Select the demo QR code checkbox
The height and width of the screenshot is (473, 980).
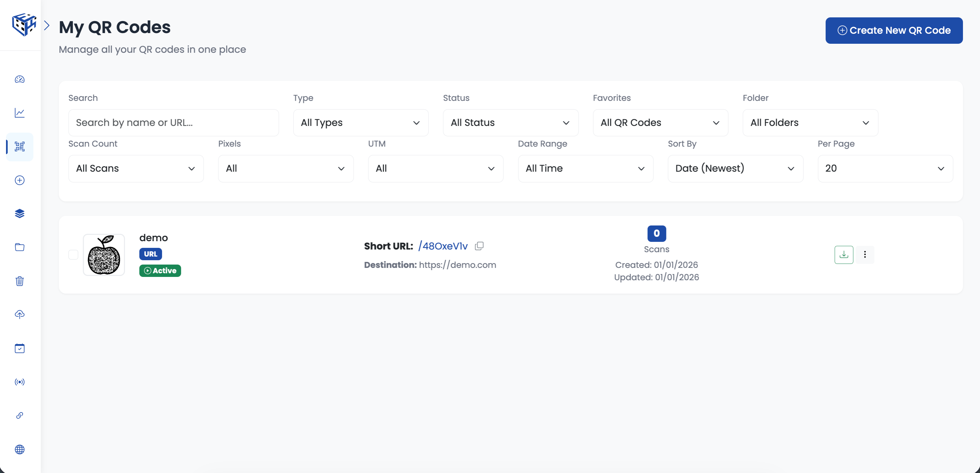pos(73,255)
